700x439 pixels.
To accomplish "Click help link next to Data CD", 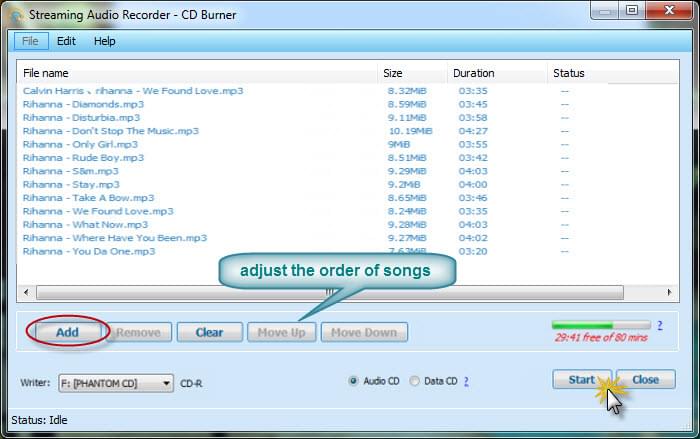I will coord(466,381).
